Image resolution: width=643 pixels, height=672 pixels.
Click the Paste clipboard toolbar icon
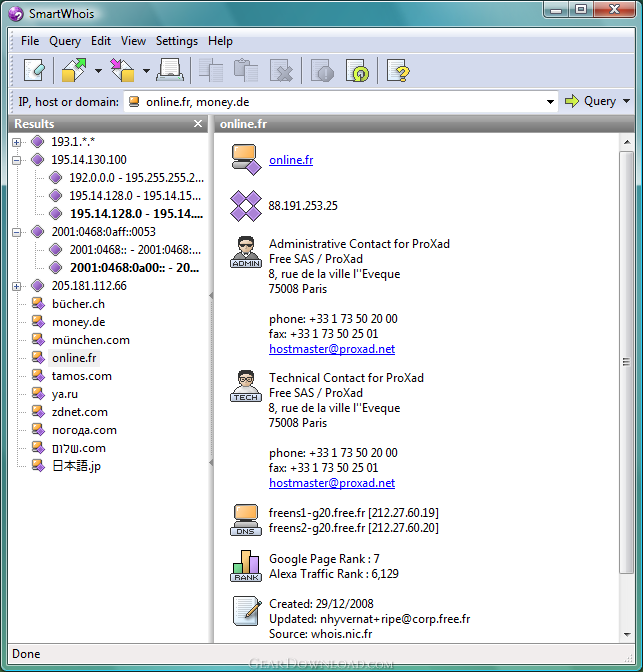click(246, 70)
